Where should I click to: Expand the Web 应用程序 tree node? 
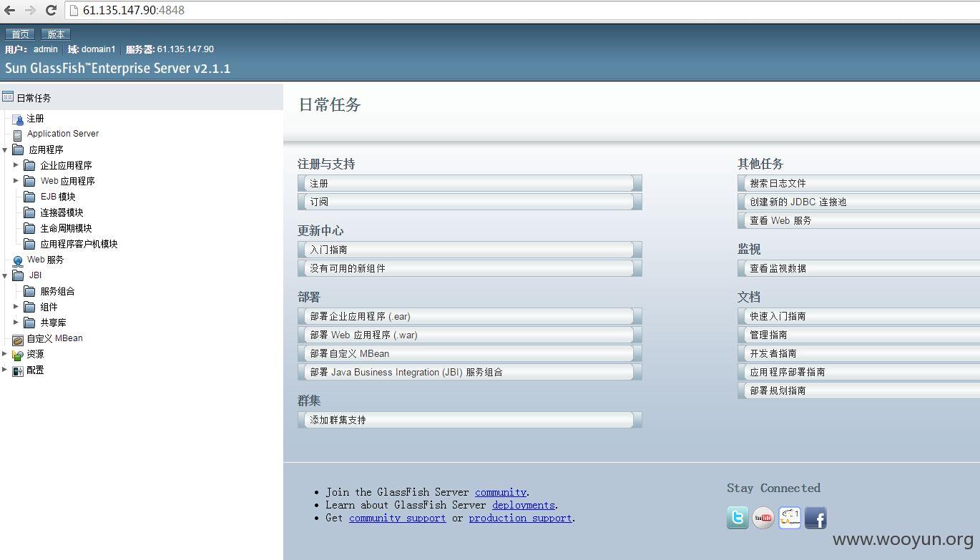[x=16, y=180]
